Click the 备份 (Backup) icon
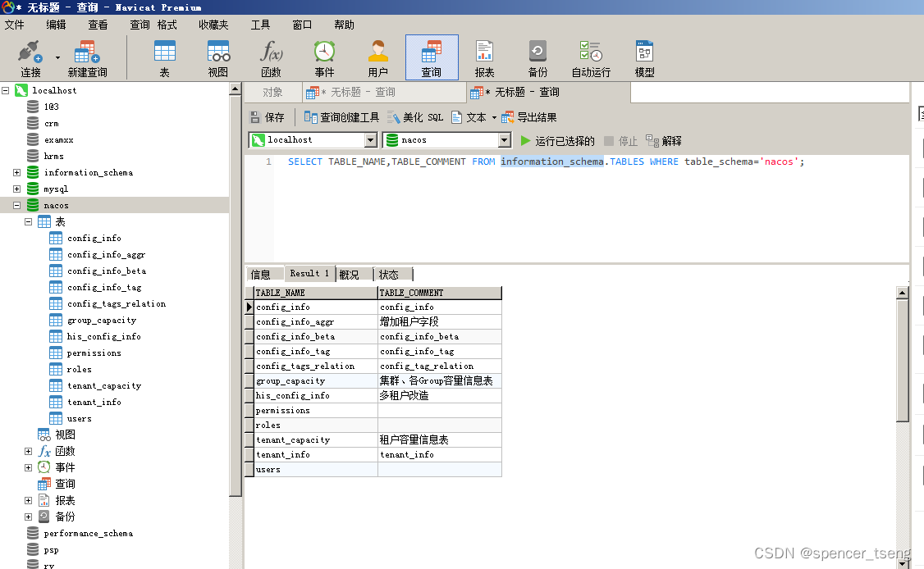The width and height of the screenshot is (924, 569). [x=538, y=57]
